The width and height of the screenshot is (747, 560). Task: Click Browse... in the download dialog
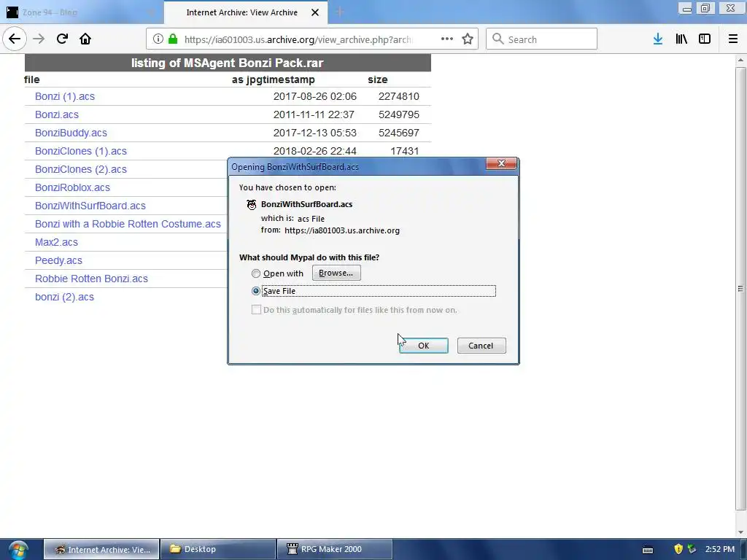click(x=336, y=273)
